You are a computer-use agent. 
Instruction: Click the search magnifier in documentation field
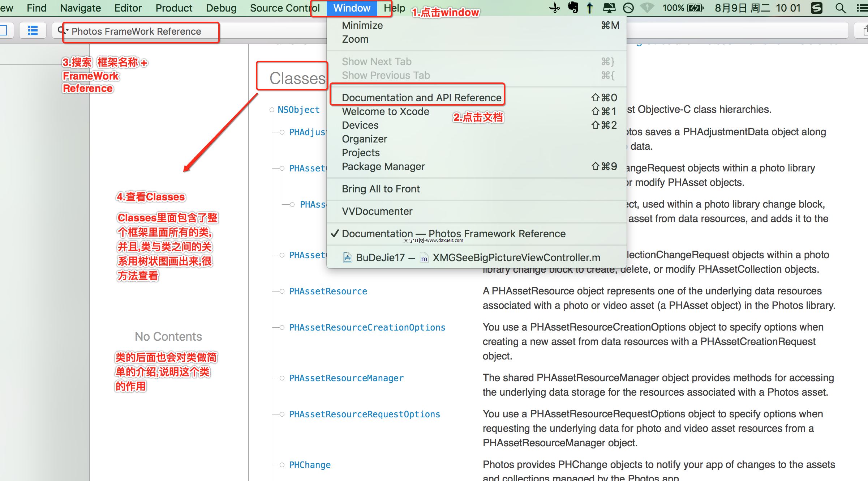(61, 30)
